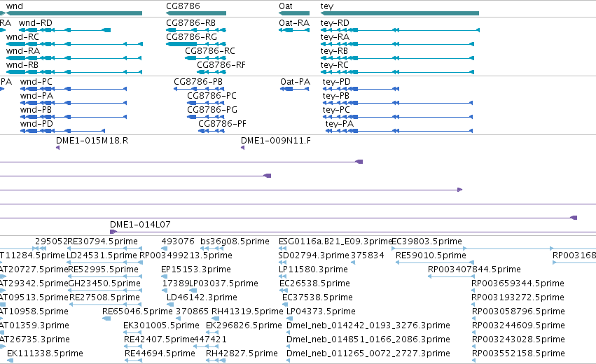596x364 pixels.
Task: Select ESG0116a.B21_E09.3prime
Action: (x=335, y=241)
